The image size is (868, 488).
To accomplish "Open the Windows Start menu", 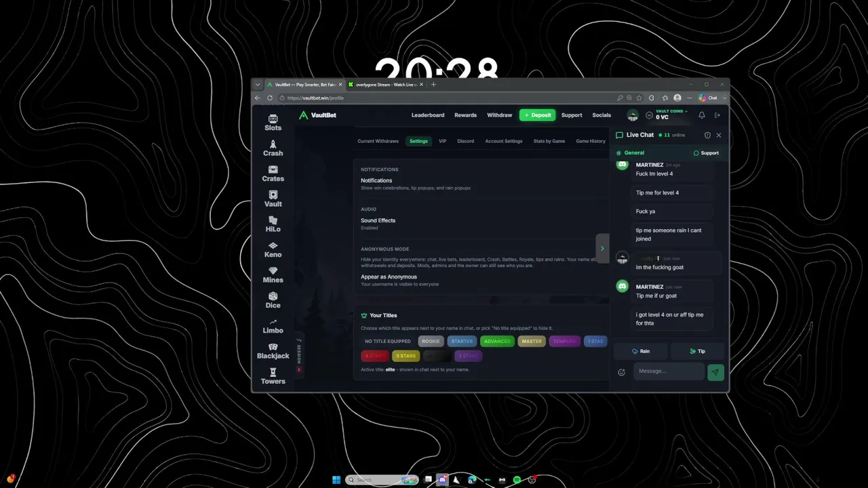I will coord(336,480).
